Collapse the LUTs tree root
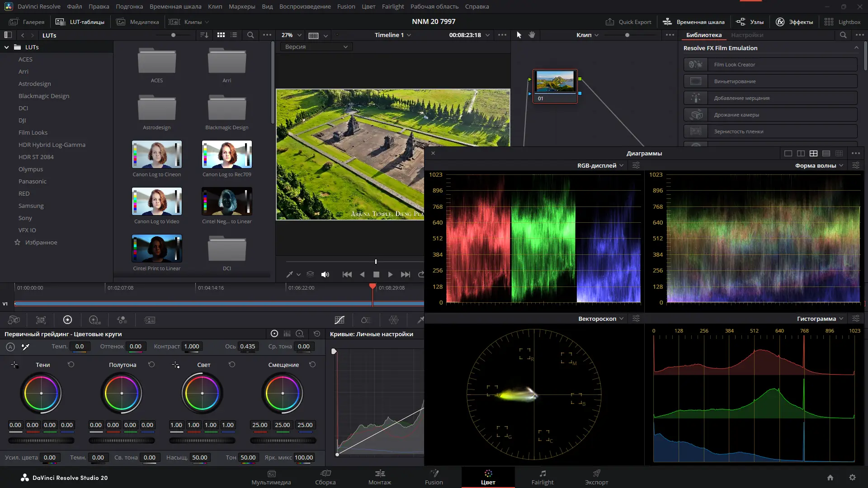868x488 pixels. [x=6, y=47]
